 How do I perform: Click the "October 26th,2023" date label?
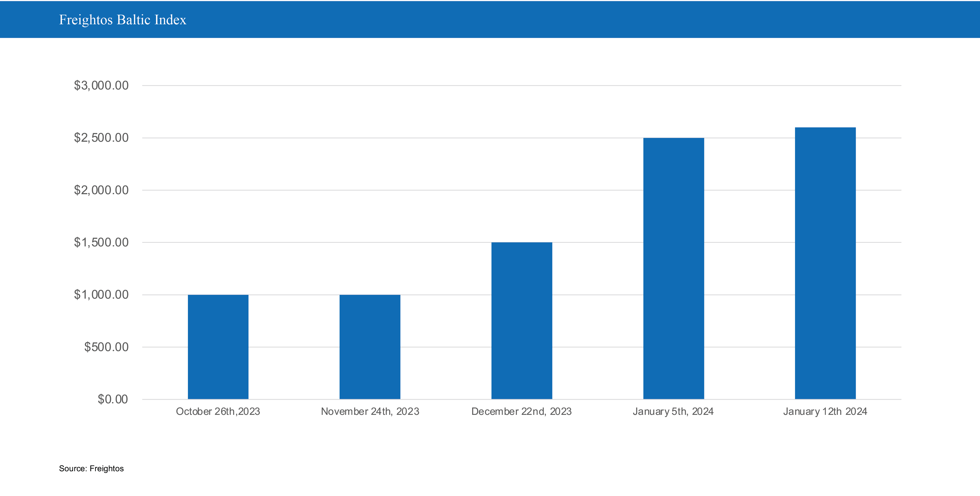coord(218,411)
